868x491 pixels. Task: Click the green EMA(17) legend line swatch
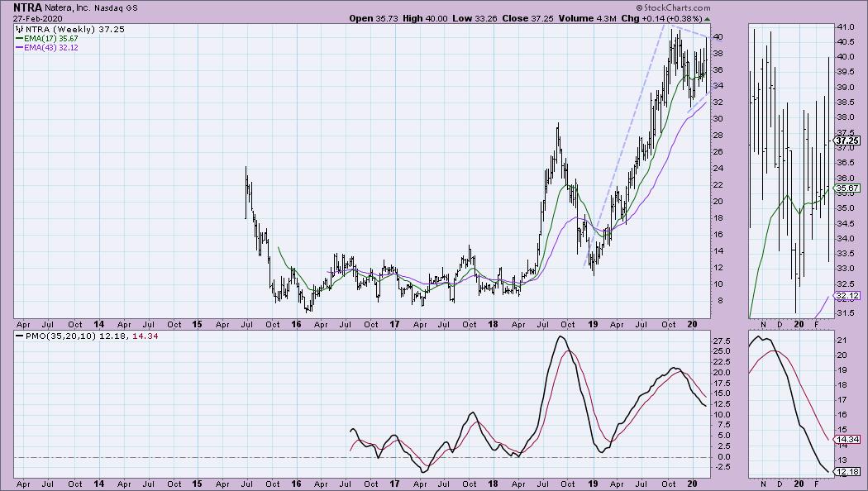click(x=19, y=39)
